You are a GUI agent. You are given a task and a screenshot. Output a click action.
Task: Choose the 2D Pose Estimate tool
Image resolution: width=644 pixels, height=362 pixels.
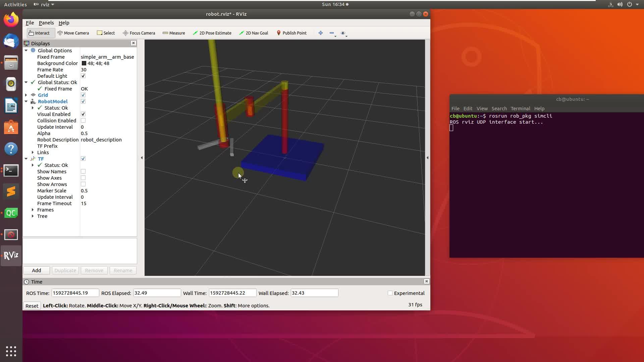coord(212,33)
